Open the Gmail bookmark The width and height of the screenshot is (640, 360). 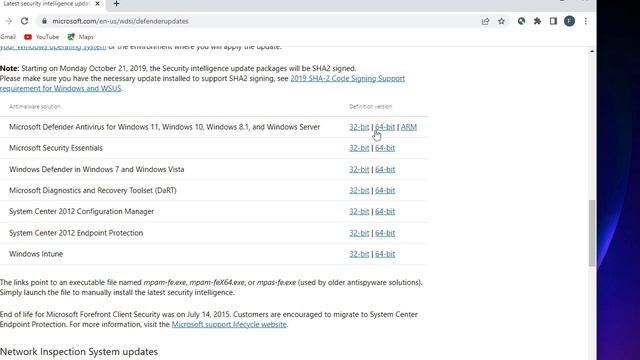coord(8,37)
